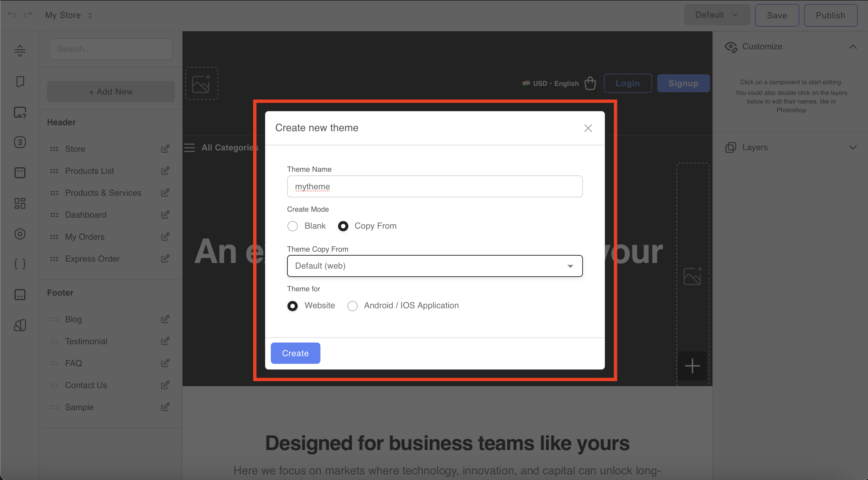Click the + Add New button
Viewport: 868px width, 480px height.
(111, 92)
